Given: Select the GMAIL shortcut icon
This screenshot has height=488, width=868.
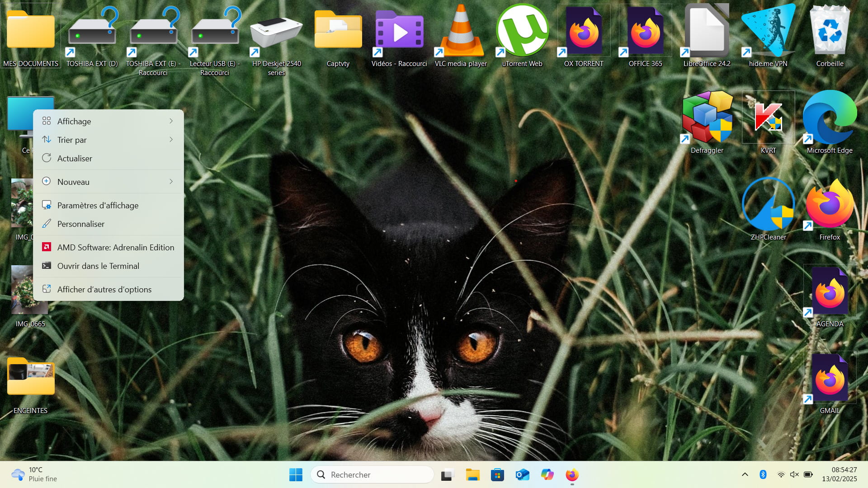Looking at the screenshot, I should click(x=830, y=377).
